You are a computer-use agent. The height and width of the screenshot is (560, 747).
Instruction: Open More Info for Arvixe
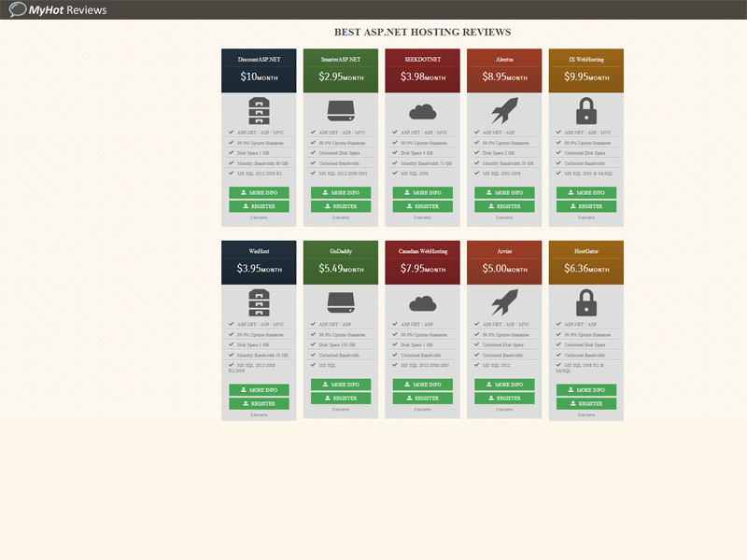(x=504, y=385)
